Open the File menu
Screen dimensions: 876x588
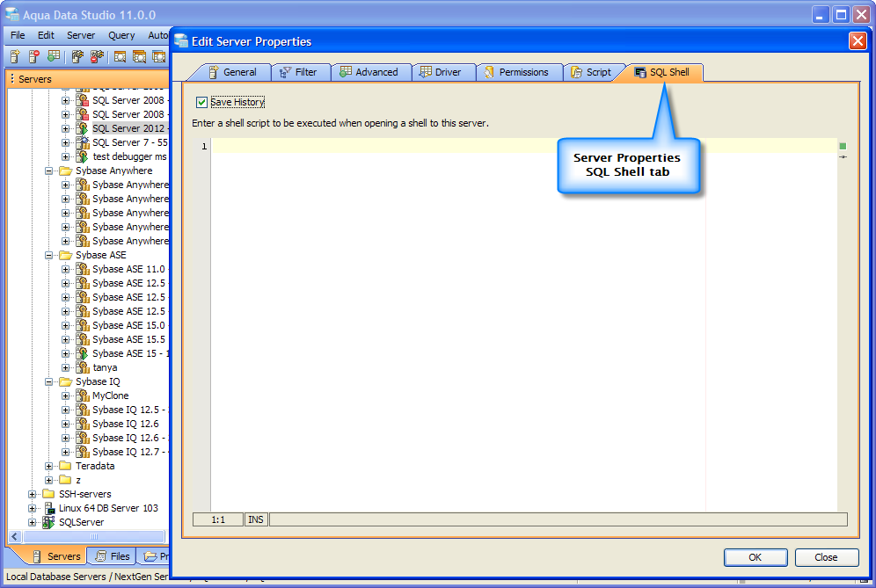pyautogui.click(x=18, y=35)
